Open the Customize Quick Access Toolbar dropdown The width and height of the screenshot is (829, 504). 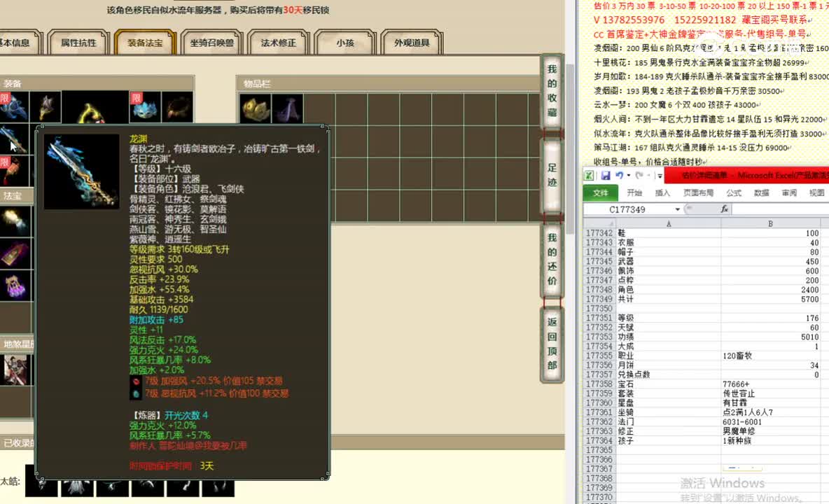point(660,176)
